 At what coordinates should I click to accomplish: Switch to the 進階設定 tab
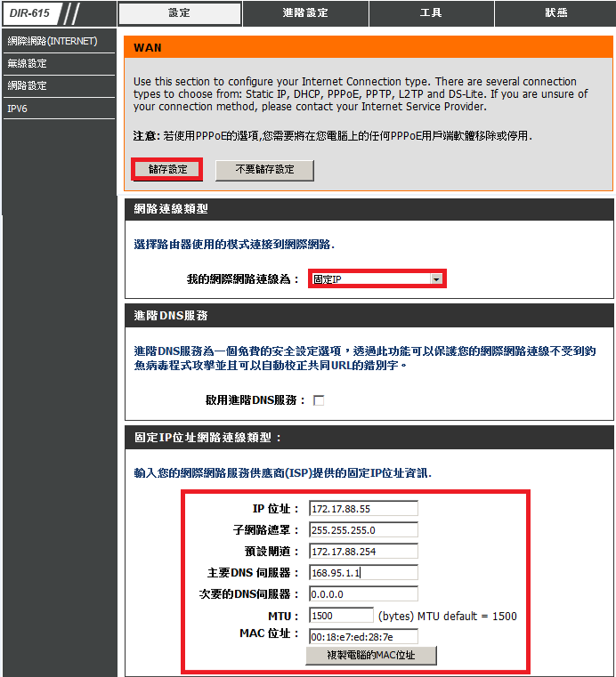pos(304,13)
